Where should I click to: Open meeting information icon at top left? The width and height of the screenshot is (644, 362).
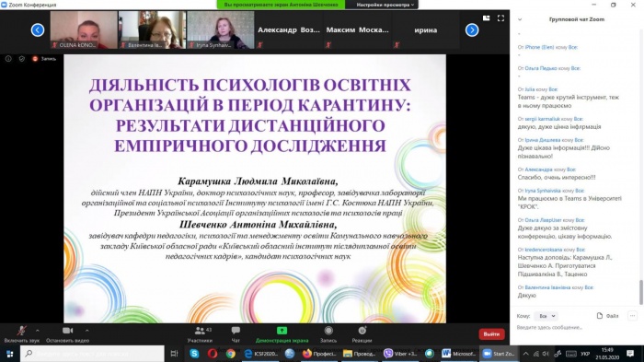8,59
